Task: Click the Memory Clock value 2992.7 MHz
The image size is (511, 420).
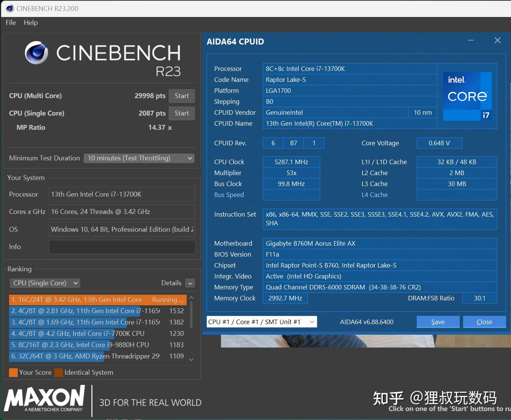Action: (285, 298)
